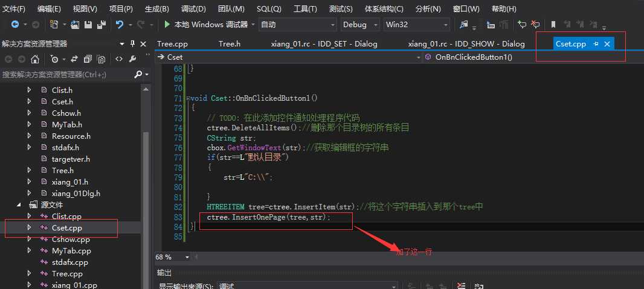The height and width of the screenshot is (289, 644).
Task: Collapse the 源文件 folder node
Action: pos(19,205)
